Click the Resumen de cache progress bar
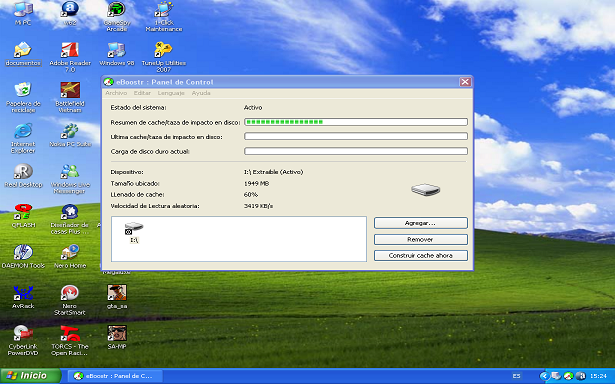 pos(356,122)
